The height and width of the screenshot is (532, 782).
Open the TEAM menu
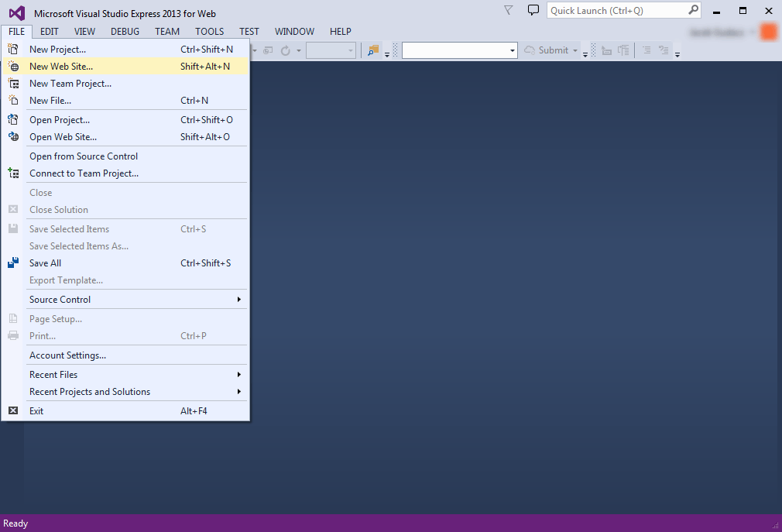pos(167,32)
